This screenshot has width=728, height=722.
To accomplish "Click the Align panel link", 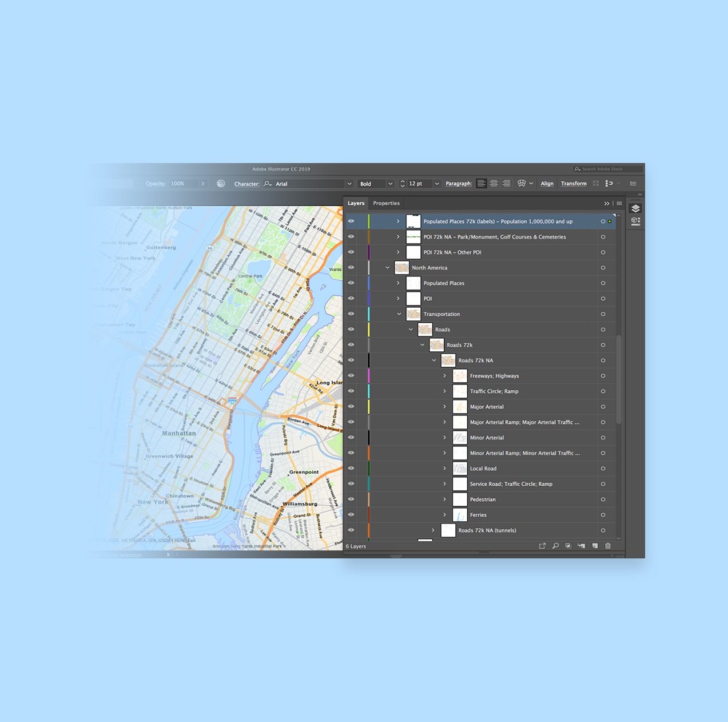I will point(547,184).
